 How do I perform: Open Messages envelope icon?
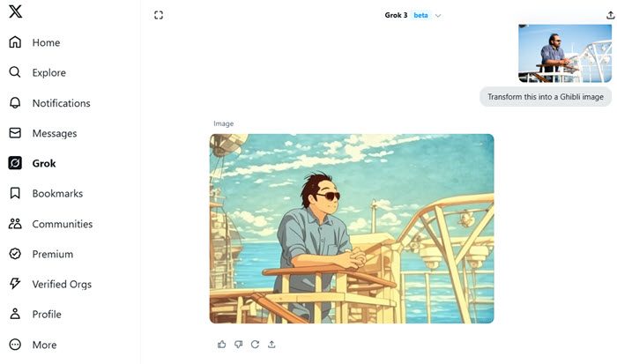pyautogui.click(x=15, y=133)
